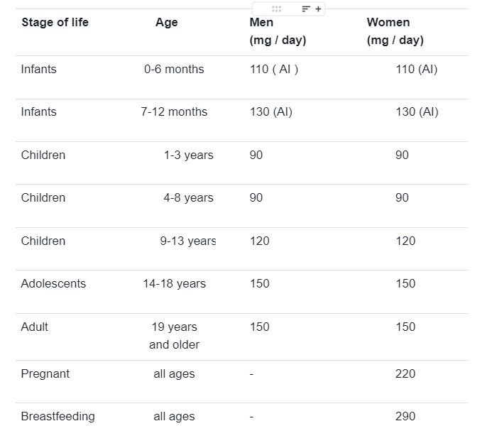Image resolution: width=487 pixels, height=448 pixels.
Task: Click the 'Men (mg / day)' header
Action: pos(278,31)
